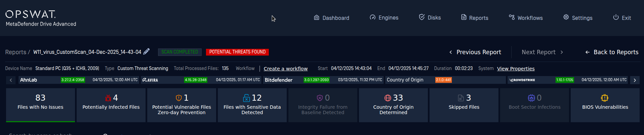Image resolution: width=644 pixels, height=135 pixels.
Task: Open the Create a workflow link
Action: coord(285,69)
